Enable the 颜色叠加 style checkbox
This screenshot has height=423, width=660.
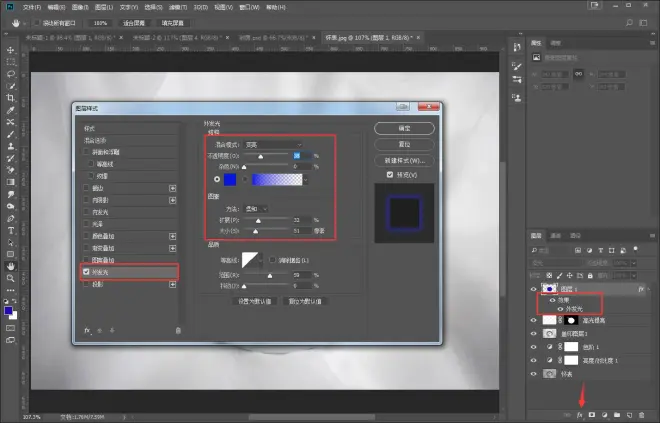pos(86,236)
